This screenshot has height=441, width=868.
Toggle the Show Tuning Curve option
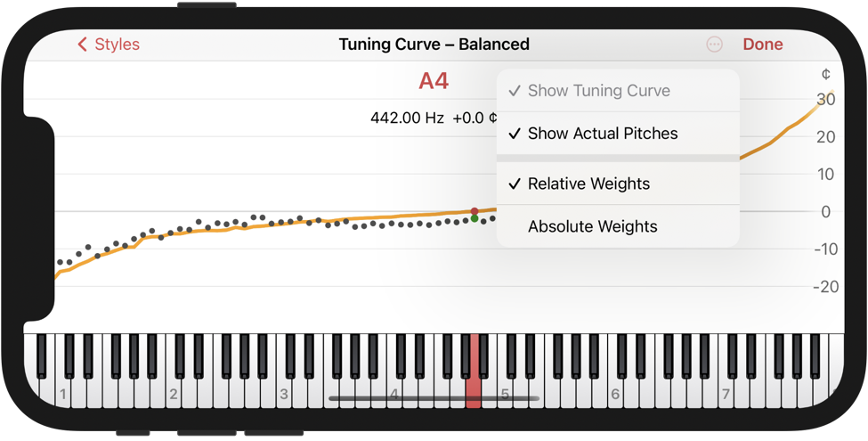click(x=618, y=91)
